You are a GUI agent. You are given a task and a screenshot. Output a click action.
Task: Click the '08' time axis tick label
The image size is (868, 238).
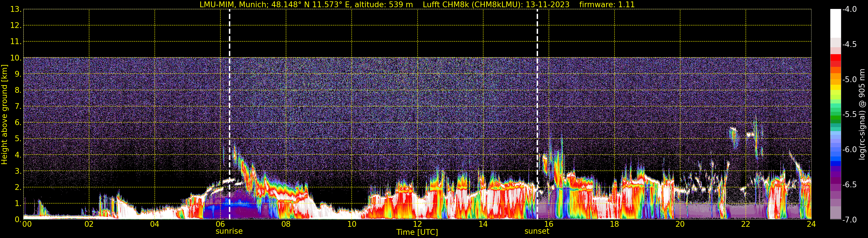[286, 224]
